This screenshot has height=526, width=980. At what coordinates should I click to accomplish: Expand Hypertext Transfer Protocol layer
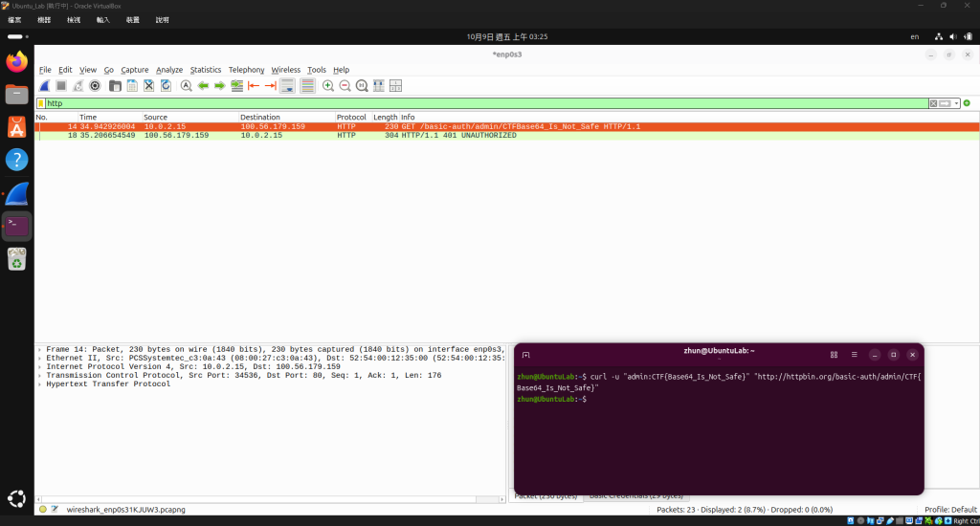click(40, 384)
